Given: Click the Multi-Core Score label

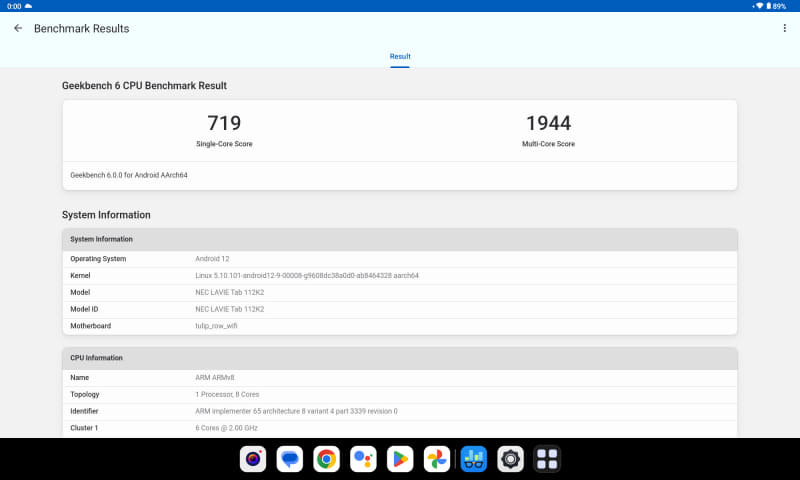Looking at the screenshot, I should [x=548, y=144].
